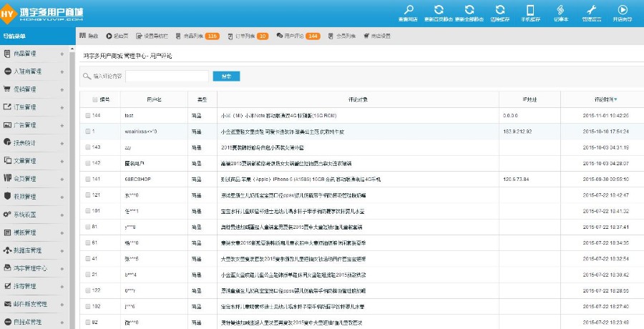This screenshot has width=644, height=329.
Task: Click the 订单管理 sidebar icon
Action: (7, 107)
